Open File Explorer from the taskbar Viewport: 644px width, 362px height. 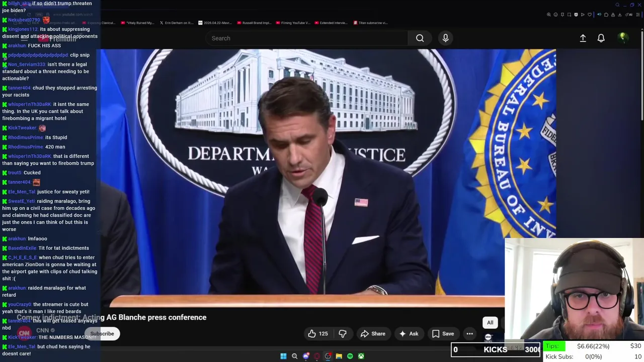point(339,356)
